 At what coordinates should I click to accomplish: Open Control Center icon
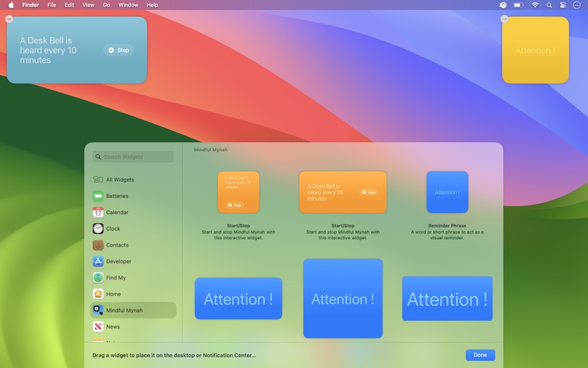(563, 5)
